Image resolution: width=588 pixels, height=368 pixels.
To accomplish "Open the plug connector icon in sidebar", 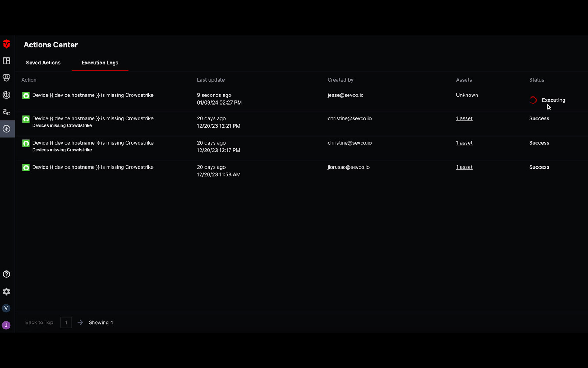I will click(7, 112).
